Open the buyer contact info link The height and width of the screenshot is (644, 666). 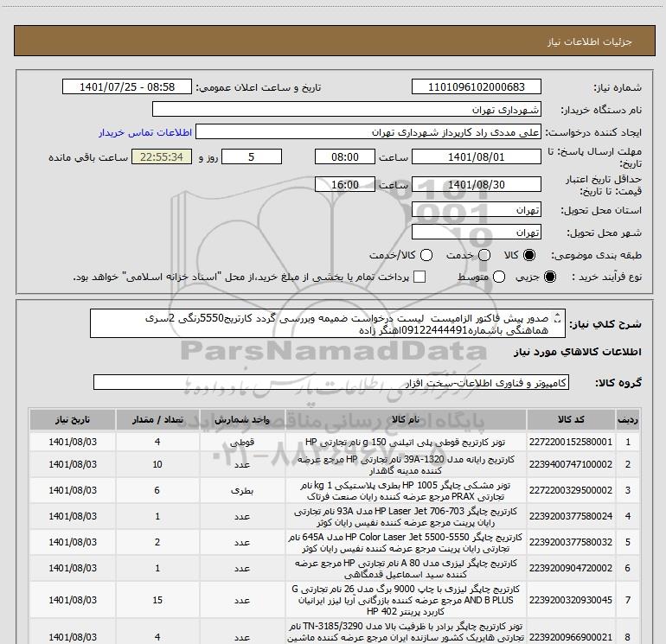[145, 132]
